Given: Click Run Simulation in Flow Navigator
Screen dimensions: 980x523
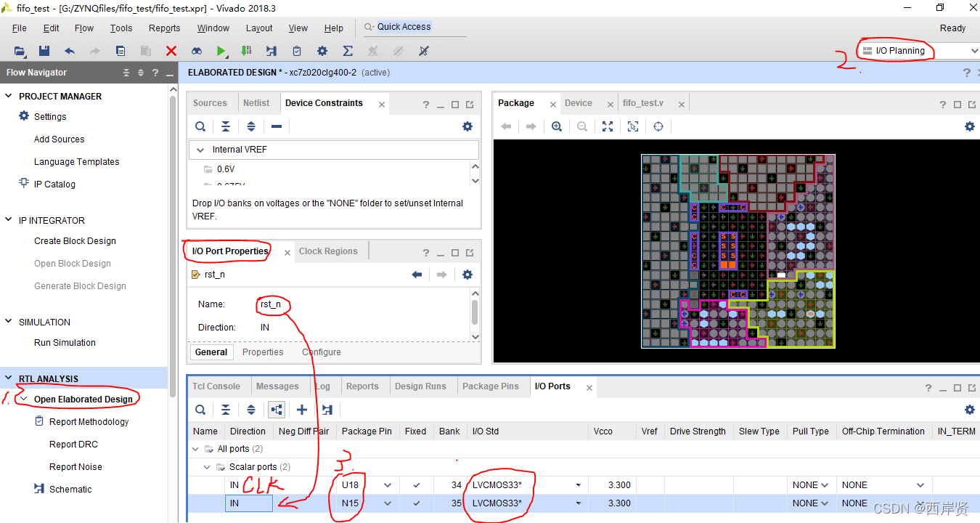Looking at the screenshot, I should pyautogui.click(x=65, y=343).
